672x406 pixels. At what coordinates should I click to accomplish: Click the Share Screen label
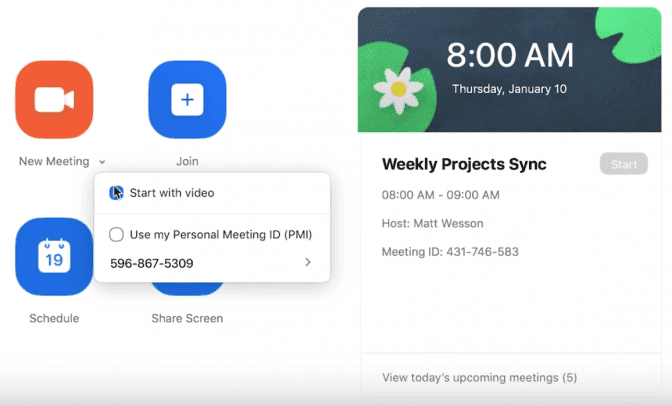coord(187,319)
